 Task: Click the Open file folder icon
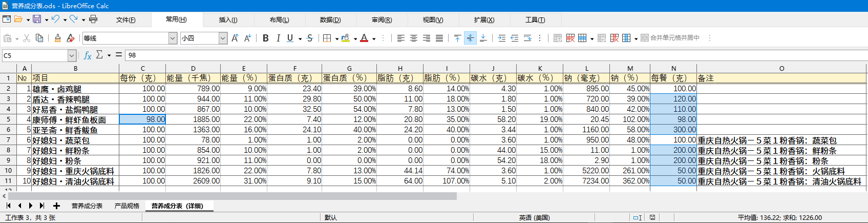[18, 19]
